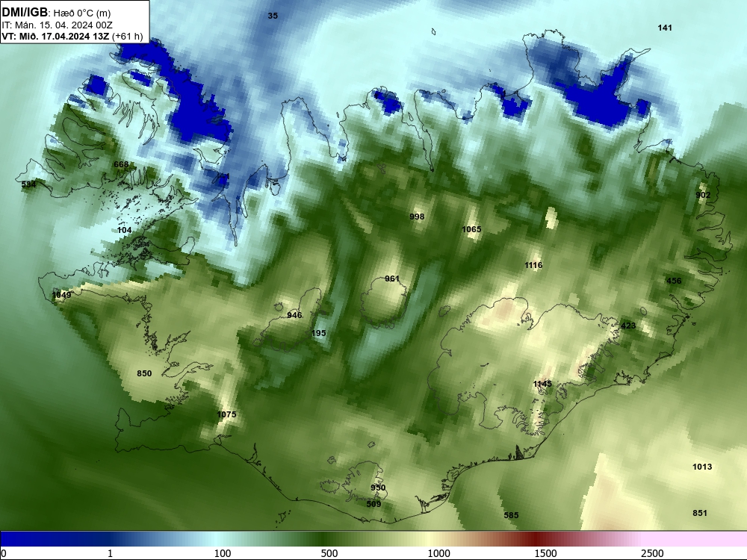747x560 pixels.
Task: Click the 2500 label on the color scale
Action: pos(652,553)
